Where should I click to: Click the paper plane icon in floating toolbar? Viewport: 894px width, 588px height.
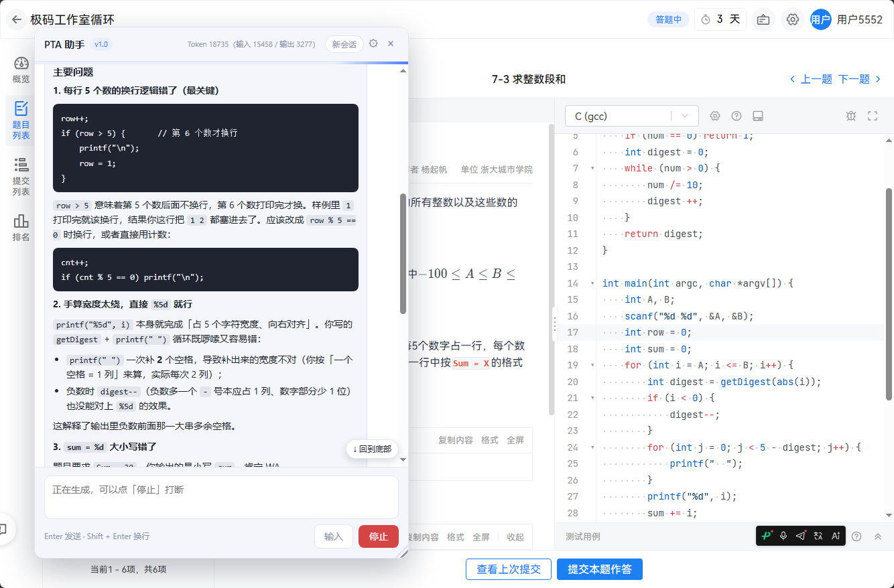pyautogui.click(x=801, y=536)
